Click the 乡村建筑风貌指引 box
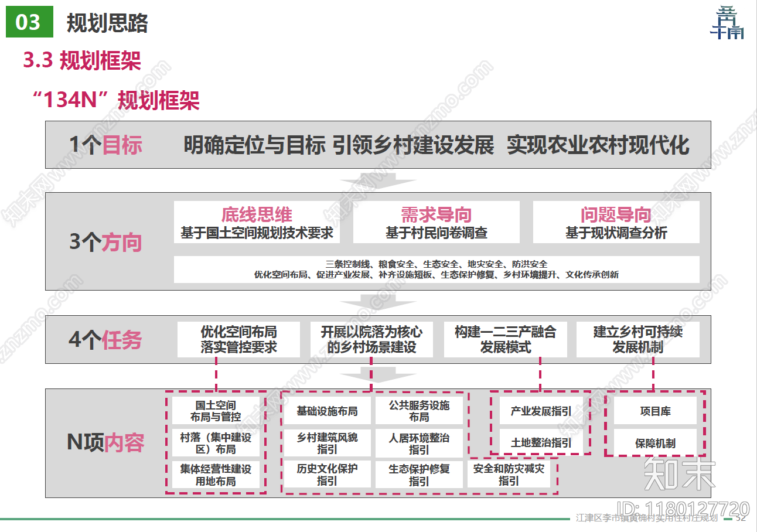The height and width of the screenshot is (532, 757). click(327, 443)
